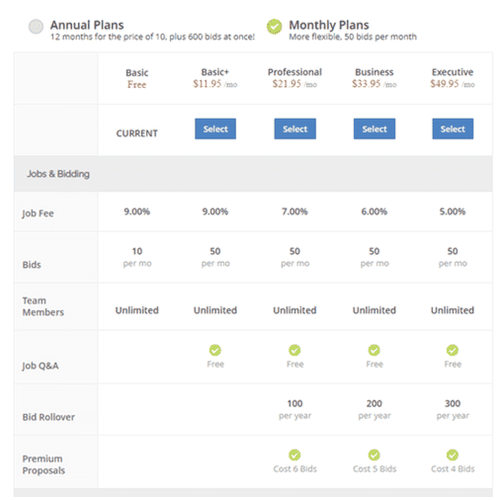499x500 pixels.
Task: Select the Monthly Plans radio button
Action: click(x=274, y=27)
